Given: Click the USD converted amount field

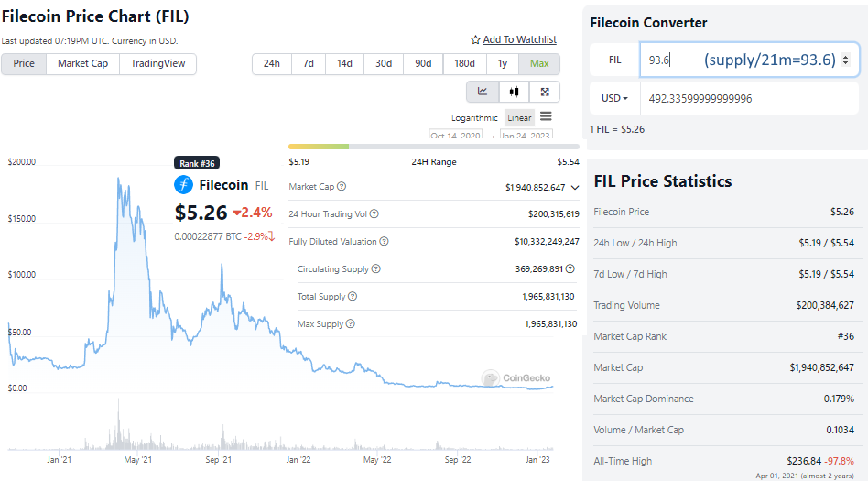Looking at the screenshot, I should point(750,98).
